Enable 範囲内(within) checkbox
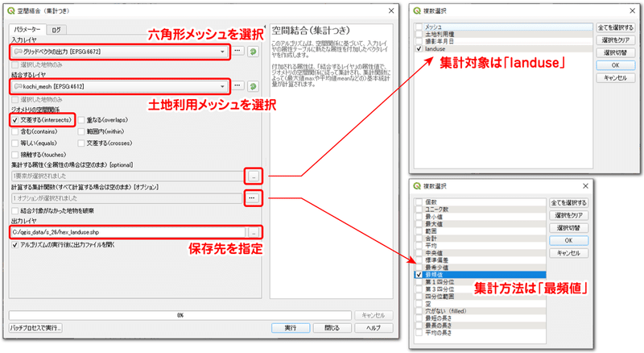This screenshot has width=644, height=353. [81, 131]
